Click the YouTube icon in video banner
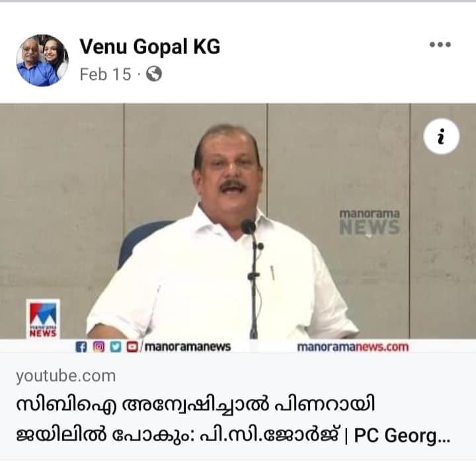This screenshot has height=461, width=476. (132, 347)
